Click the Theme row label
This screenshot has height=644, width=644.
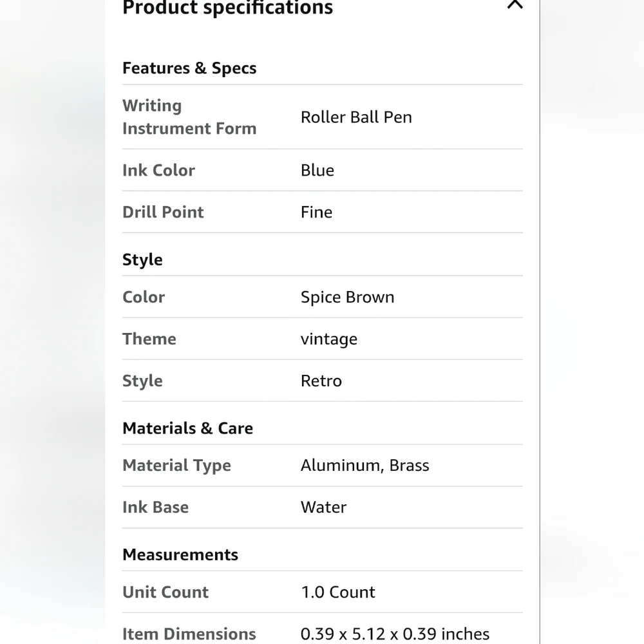[x=149, y=339]
